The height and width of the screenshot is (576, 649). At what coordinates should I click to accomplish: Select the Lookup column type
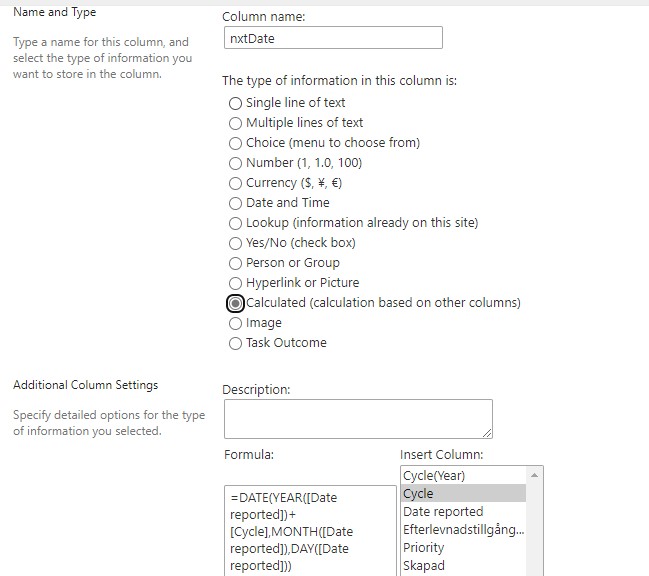tap(235, 223)
